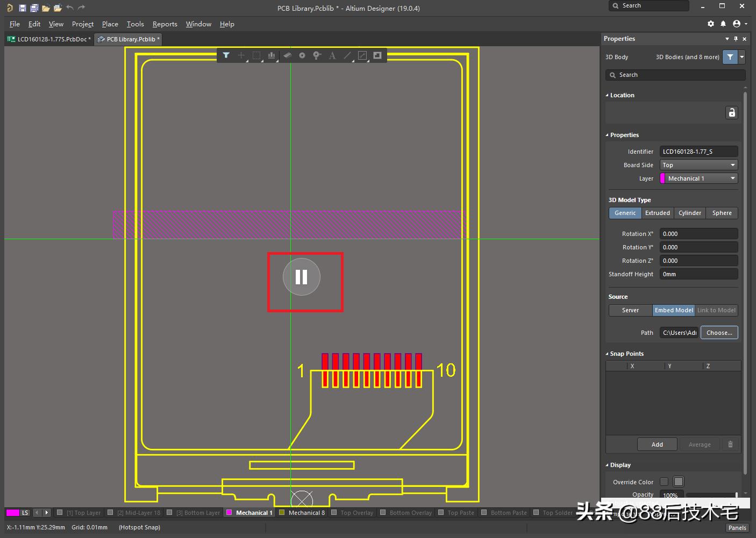The width and height of the screenshot is (756, 538).
Task: Open the Measure tool
Action: 362,55
